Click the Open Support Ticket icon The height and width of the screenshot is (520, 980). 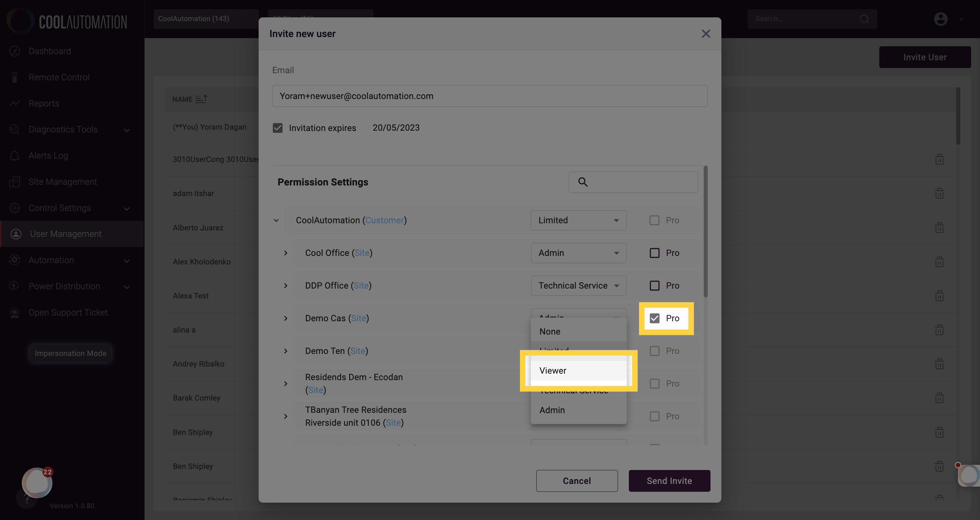tap(14, 312)
